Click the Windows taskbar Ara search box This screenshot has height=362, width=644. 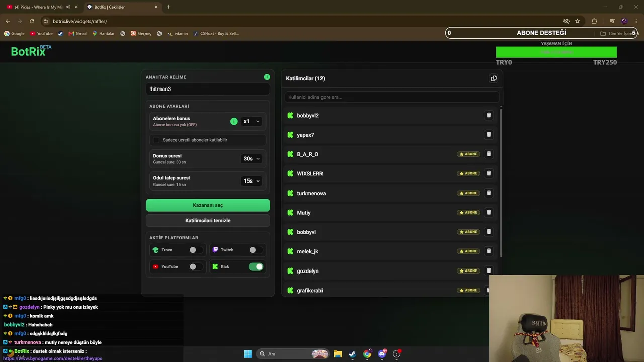293,354
